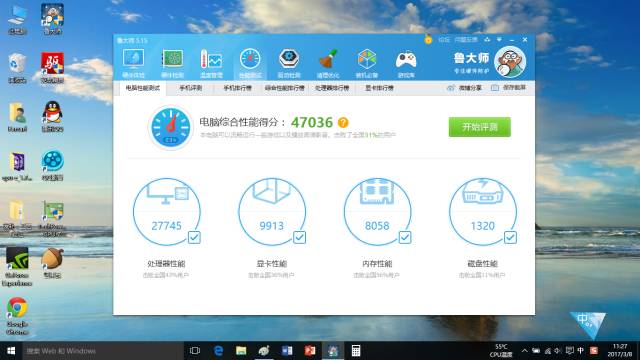This screenshot has width=640, height=360.
Task: Open This PC desktop icon
Action: click(17, 20)
